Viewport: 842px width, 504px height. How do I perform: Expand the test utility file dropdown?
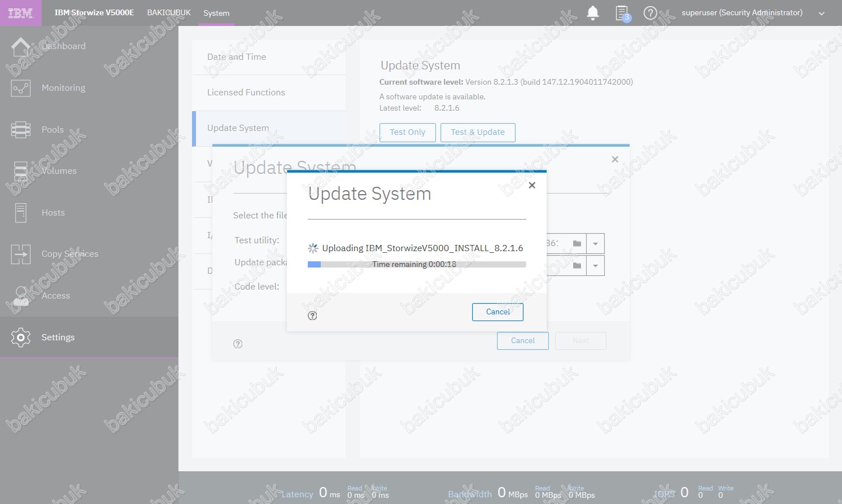click(x=595, y=244)
